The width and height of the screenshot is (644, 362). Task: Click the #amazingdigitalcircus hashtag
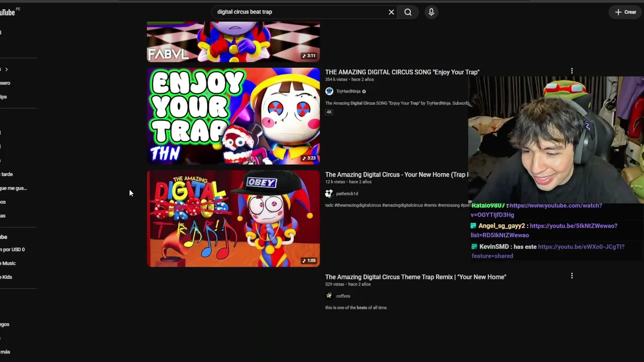coord(403,205)
